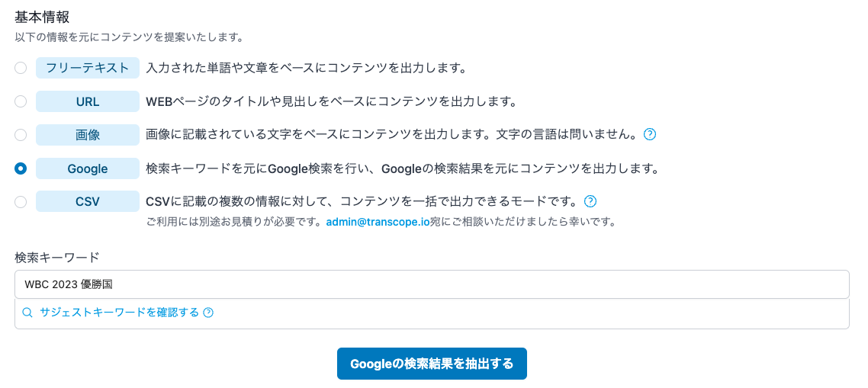Click help icon next to サジェストキーワードを確認する

tap(208, 313)
